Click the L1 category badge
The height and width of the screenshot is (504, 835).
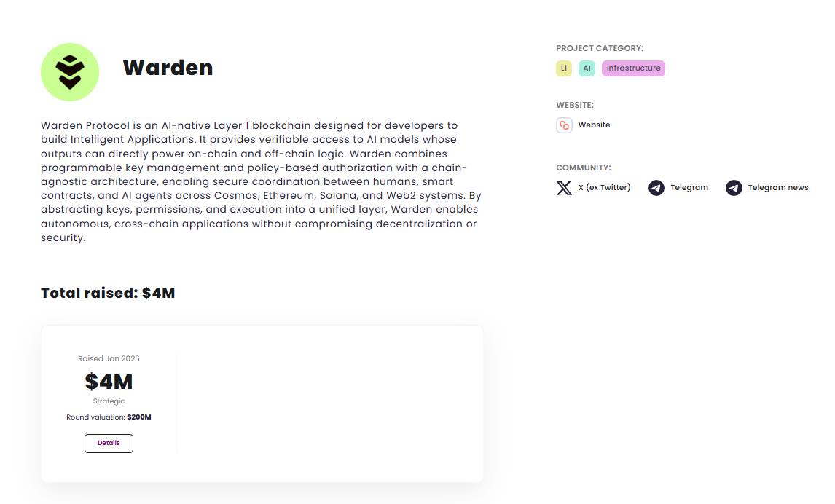(x=562, y=68)
